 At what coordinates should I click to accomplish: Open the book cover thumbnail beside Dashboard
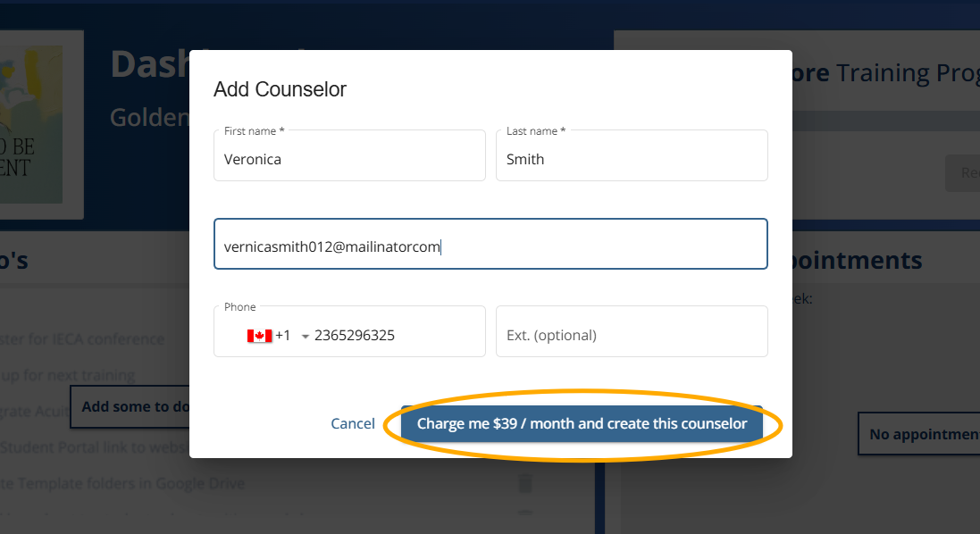click(36, 123)
